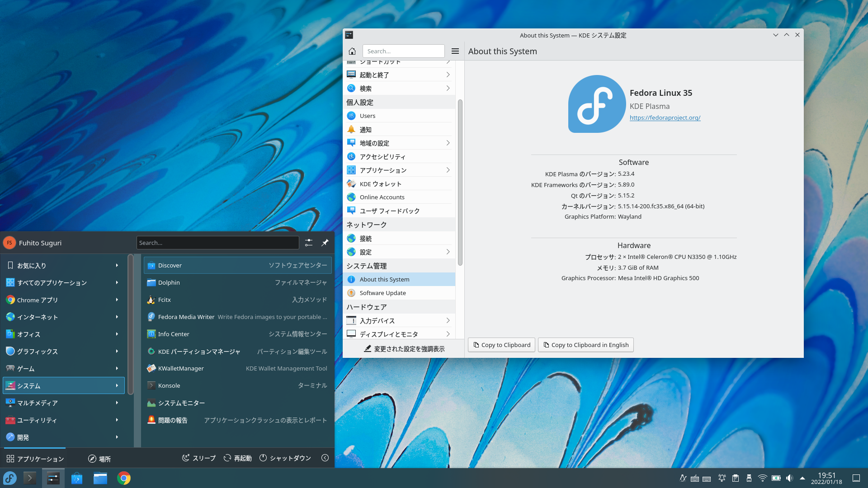Select Software Update in the sidebar
The height and width of the screenshot is (488, 868).
tap(382, 293)
